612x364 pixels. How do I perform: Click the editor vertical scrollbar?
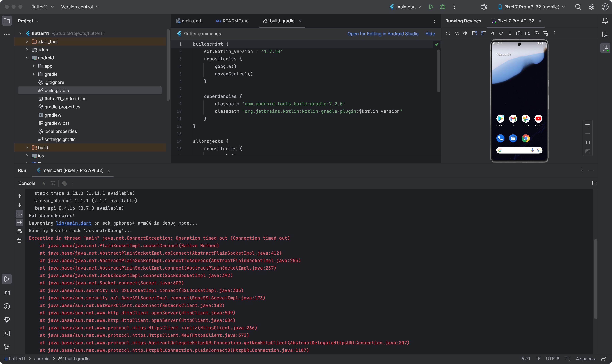point(438,71)
